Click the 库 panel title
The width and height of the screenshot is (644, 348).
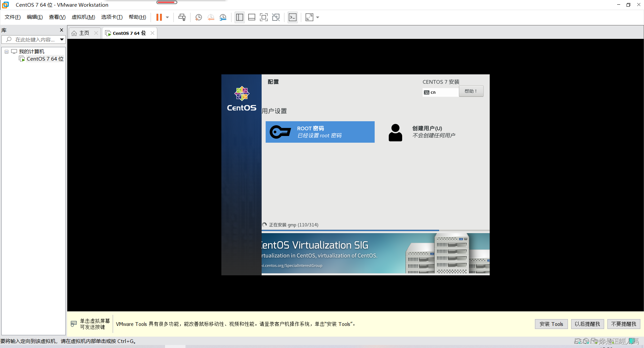[x=4, y=30]
